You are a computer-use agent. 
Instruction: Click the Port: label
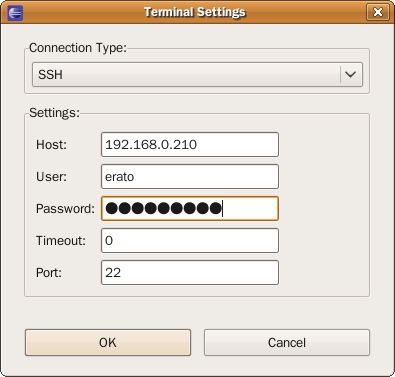coord(49,272)
